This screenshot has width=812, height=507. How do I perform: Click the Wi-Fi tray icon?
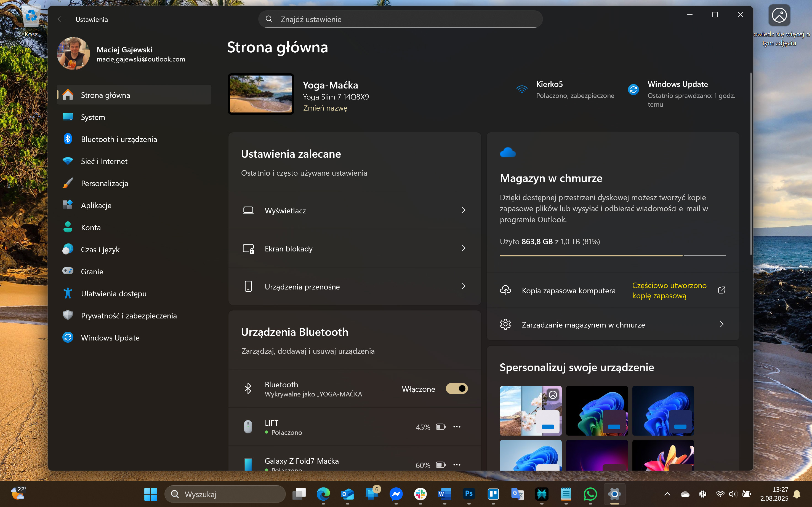[x=720, y=494]
